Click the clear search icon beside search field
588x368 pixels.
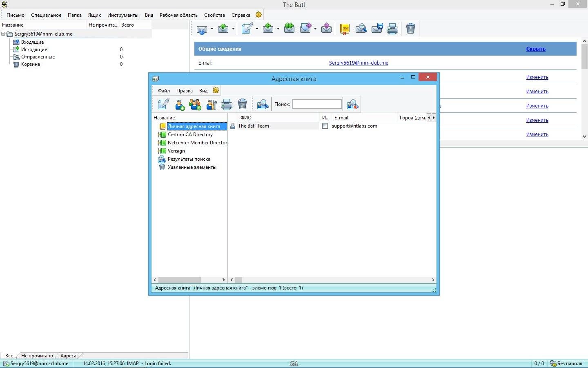(352, 105)
